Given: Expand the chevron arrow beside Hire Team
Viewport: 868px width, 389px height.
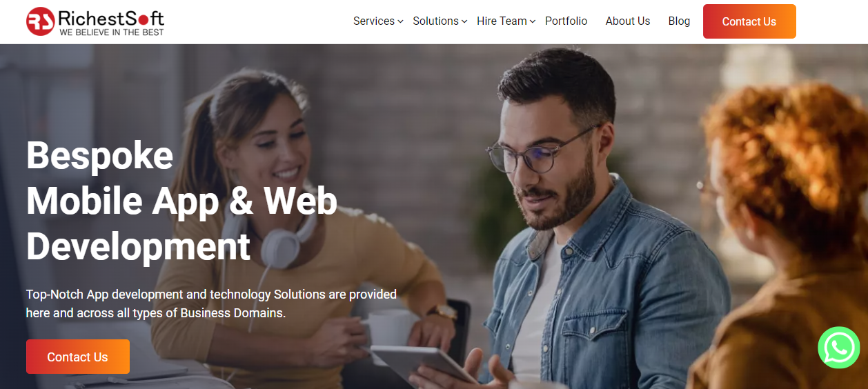Looking at the screenshot, I should 533,22.
